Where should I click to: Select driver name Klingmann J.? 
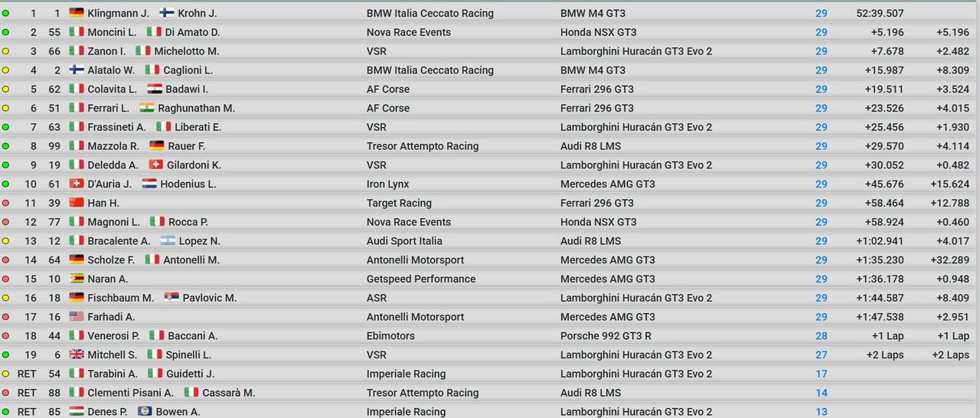[119, 13]
